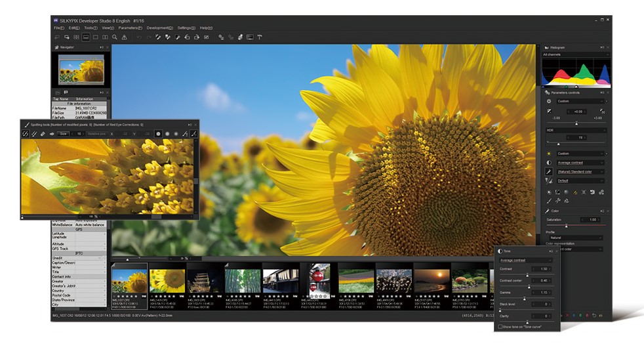
Task: Open the Edit menu
Action: click(x=74, y=28)
